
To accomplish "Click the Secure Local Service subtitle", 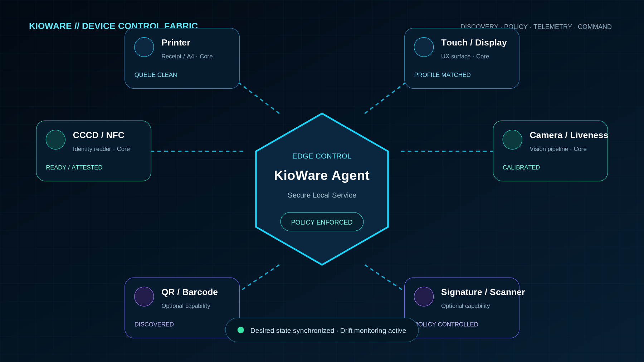I will [x=322, y=195].
